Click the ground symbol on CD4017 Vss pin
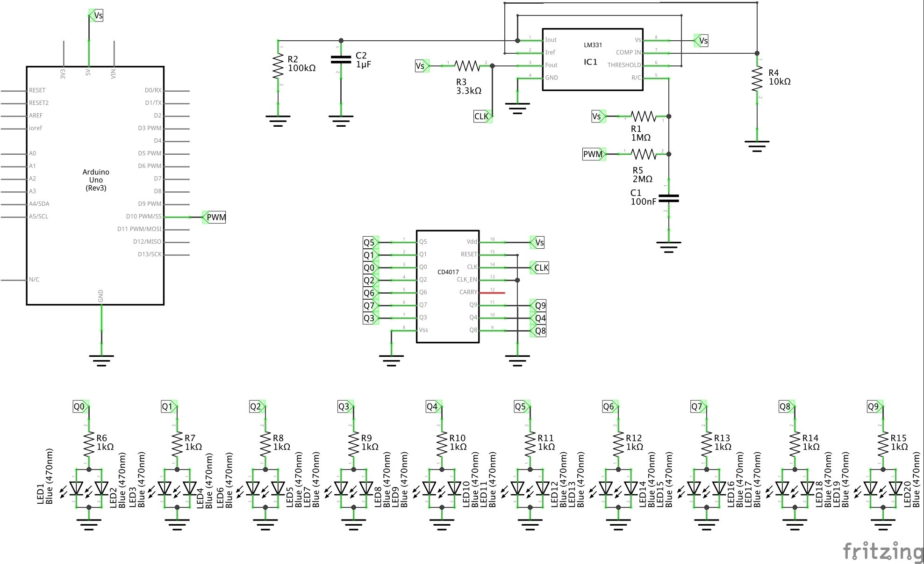924x564 pixels. [x=392, y=361]
